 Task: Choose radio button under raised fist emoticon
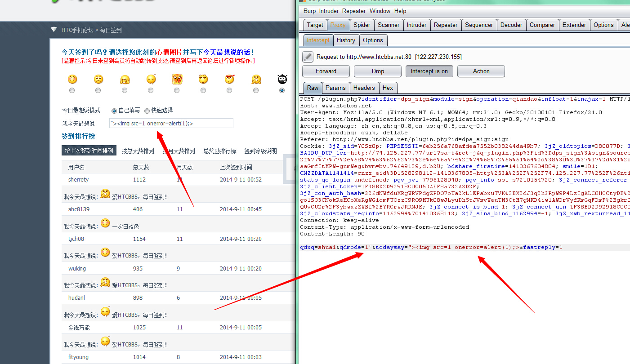[256, 90]
